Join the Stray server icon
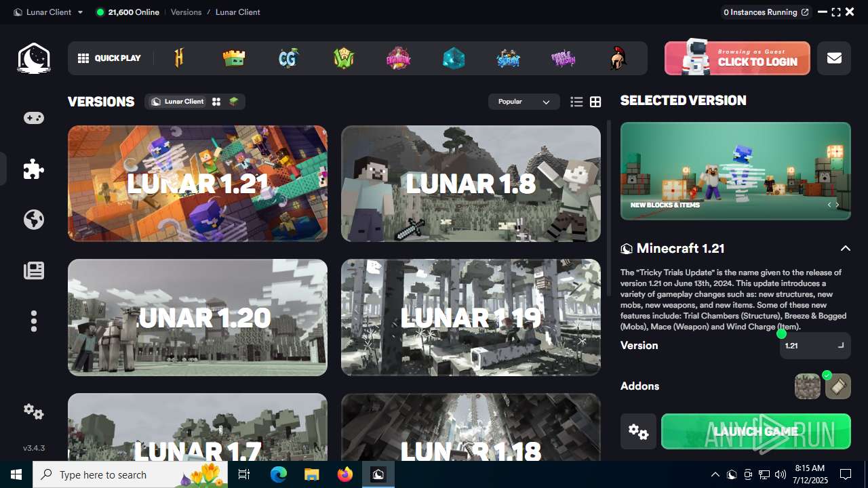868x488 pixels. (x=508, y=58)
